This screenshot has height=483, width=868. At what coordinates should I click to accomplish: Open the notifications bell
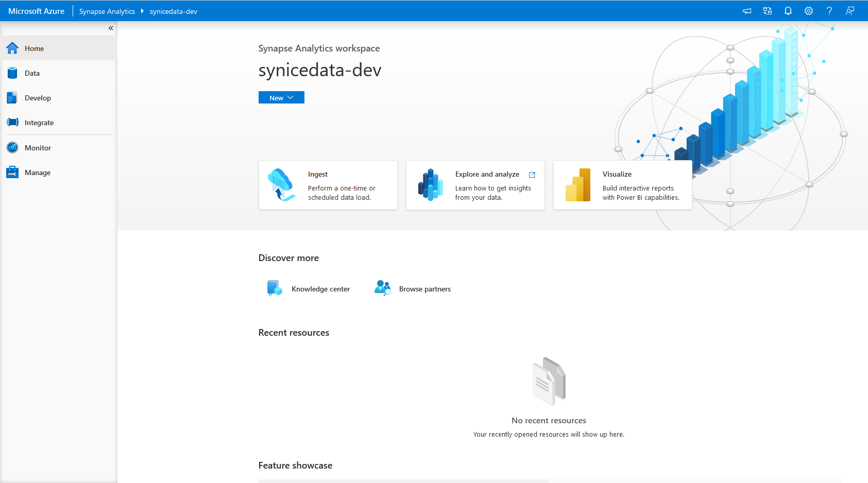[x=788, y=11]
